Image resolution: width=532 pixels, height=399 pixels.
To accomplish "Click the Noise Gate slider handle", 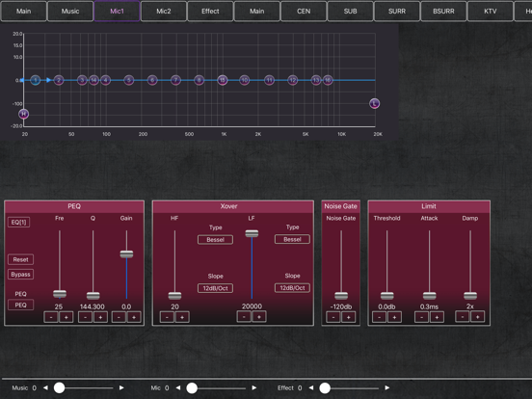I will tap(341, 296).
